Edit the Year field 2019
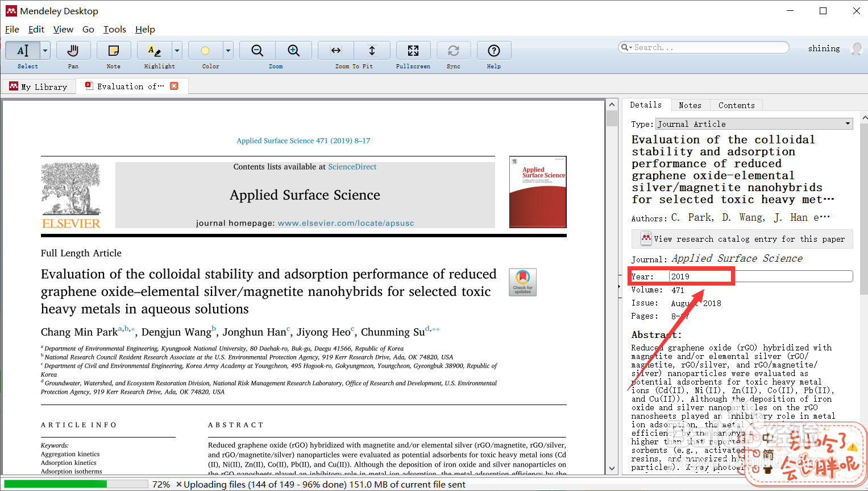Screen dimensions: 868x491 761,277
